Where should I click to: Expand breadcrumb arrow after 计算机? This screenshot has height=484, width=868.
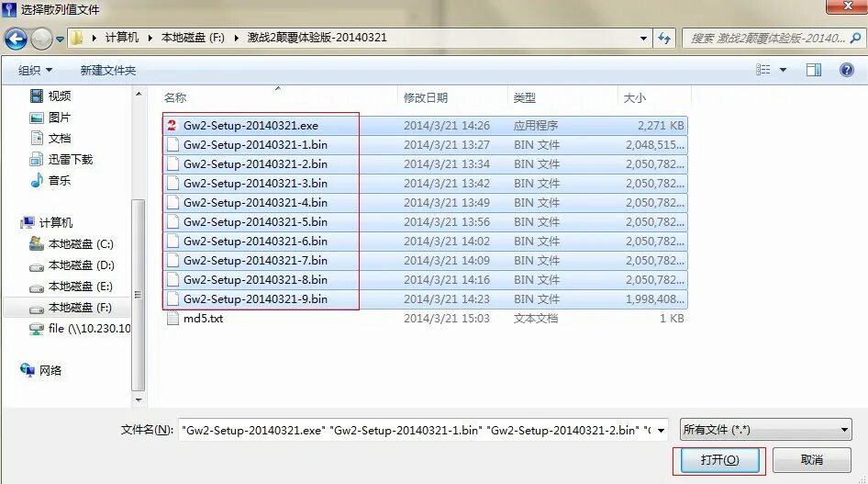point(150,39)
